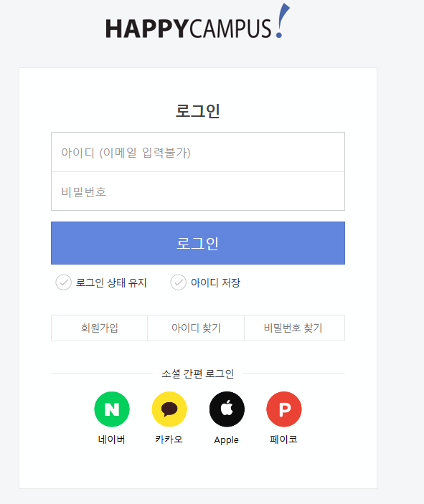This screenshot has height=504, width=424.
Task: Toggle 아이디 저장 checkbox
Action: click(x=178, y=282)
